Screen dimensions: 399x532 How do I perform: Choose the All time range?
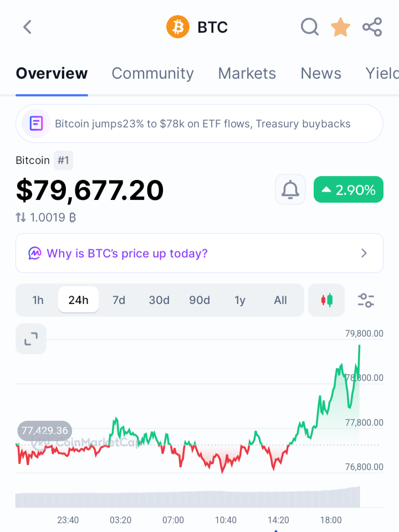[280, 300]
